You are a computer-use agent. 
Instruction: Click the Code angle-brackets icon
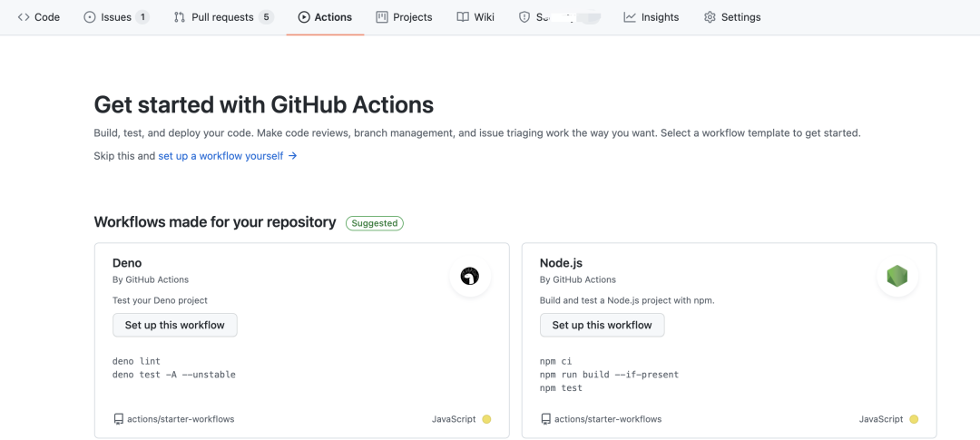pyautogui.click(x=24, y=17)
